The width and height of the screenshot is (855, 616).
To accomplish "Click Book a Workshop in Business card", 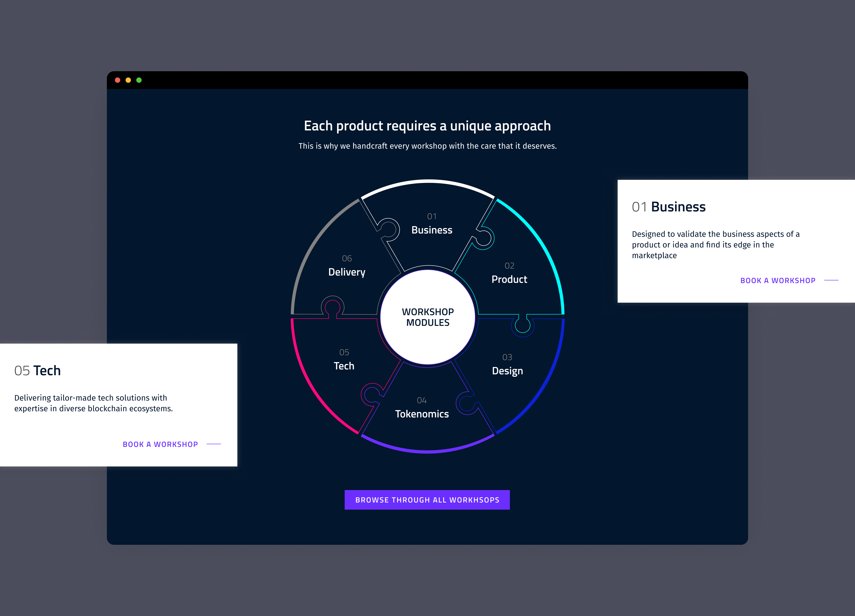I will pyautogui.click(x=789, y=280).
